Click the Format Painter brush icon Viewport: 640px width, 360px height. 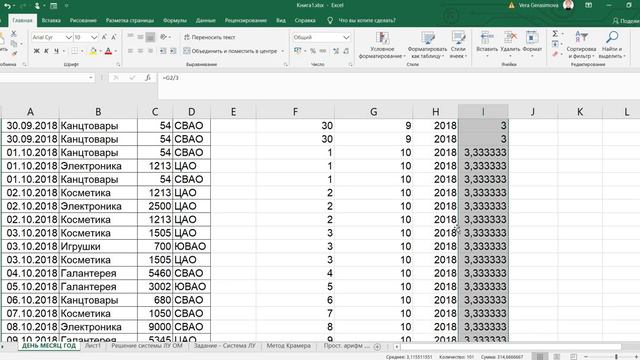pos(14,53)
